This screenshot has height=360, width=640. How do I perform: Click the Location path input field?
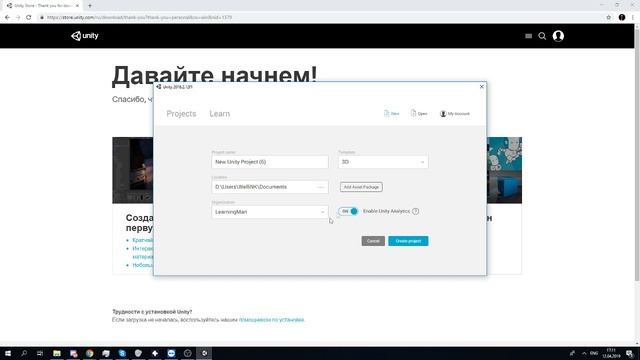270,187
